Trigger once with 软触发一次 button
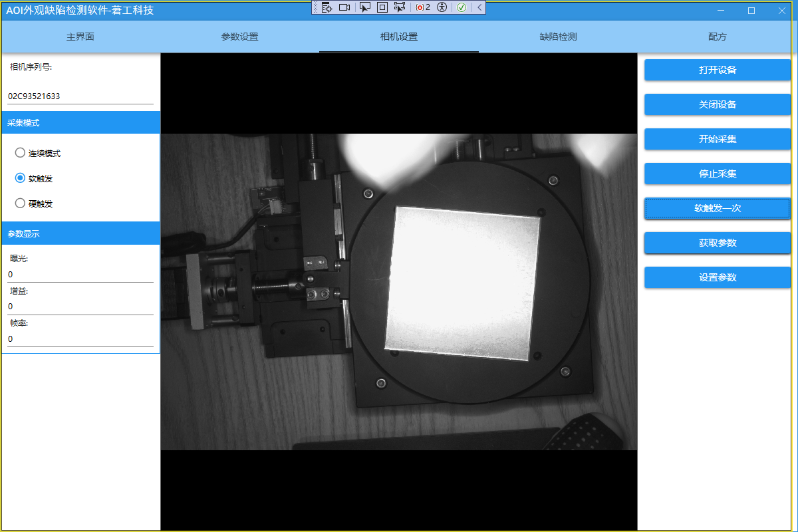798x532 pixels. (718, 208)
